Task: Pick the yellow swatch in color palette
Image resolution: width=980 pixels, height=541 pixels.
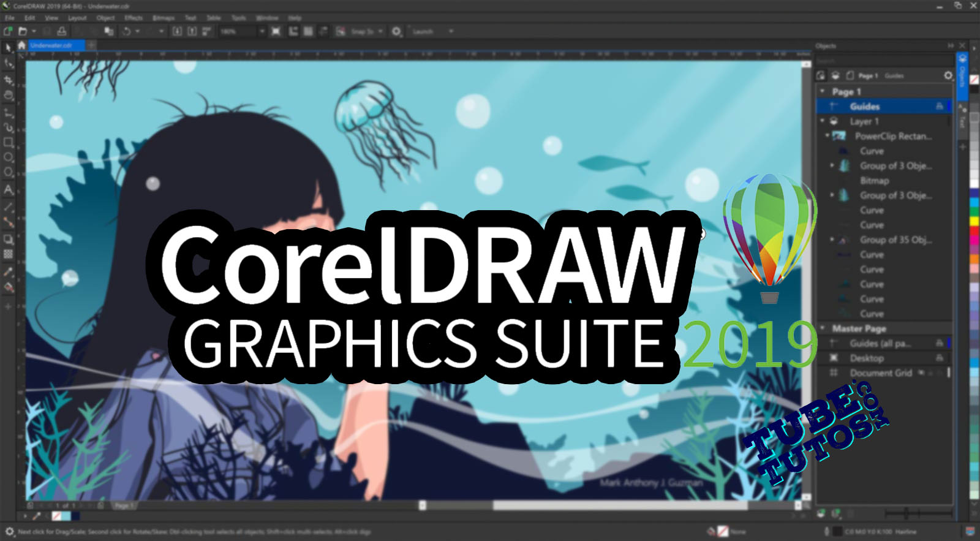Action: click(974, 221)
